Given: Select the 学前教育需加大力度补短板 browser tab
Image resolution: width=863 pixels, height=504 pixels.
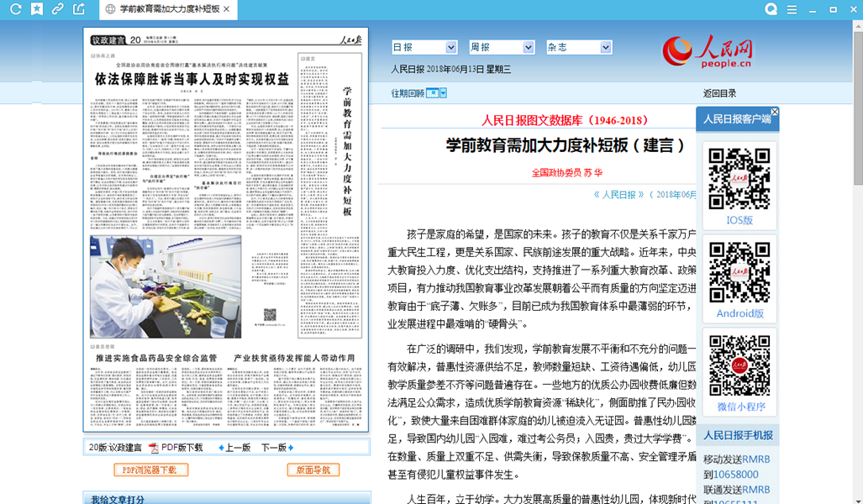Looking at the screenshot, I should point(168,9).
